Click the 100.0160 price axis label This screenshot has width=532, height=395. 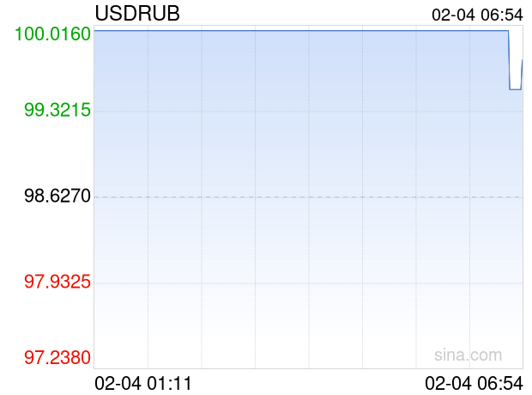pos(52,34)
